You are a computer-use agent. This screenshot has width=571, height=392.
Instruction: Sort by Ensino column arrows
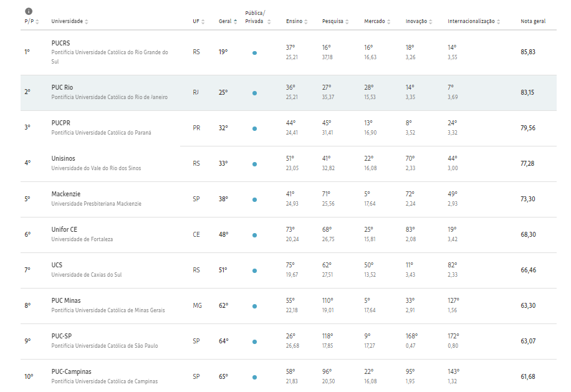coord(306,22)
